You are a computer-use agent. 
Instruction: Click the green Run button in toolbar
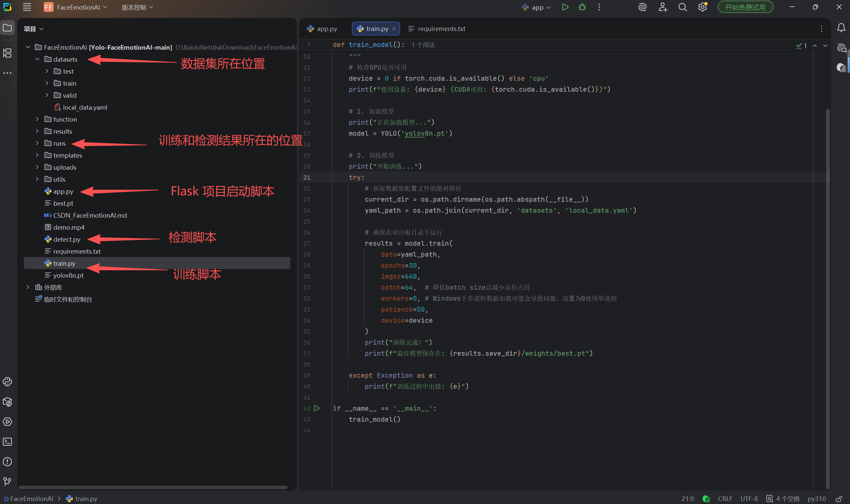565,7
